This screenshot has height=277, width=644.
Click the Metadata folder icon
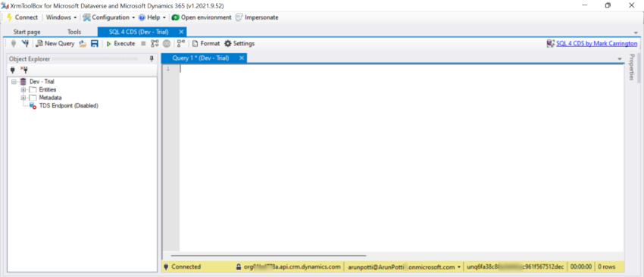tap(33, 98)
